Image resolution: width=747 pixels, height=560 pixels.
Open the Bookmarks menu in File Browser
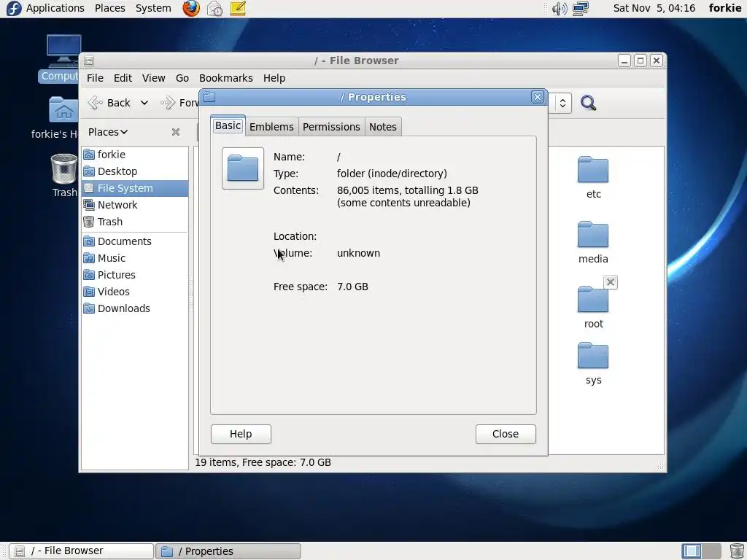(x=226, y=78)
